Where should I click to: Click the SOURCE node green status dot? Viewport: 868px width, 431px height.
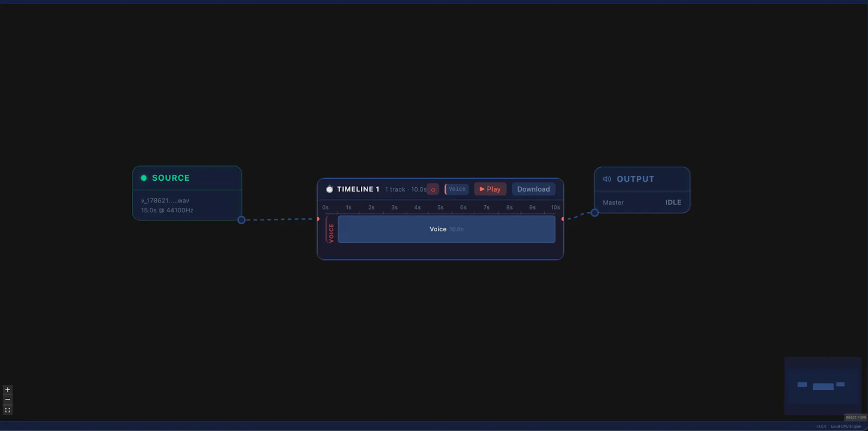point(144,178)
